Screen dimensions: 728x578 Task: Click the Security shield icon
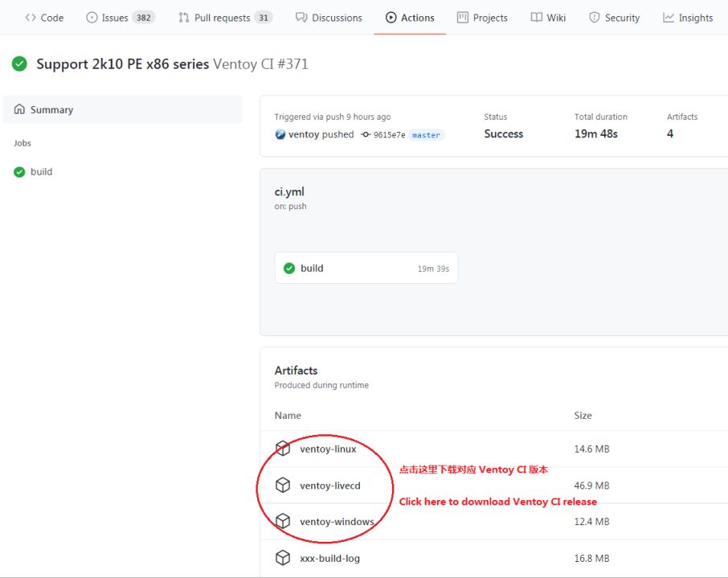pos(595,18)
